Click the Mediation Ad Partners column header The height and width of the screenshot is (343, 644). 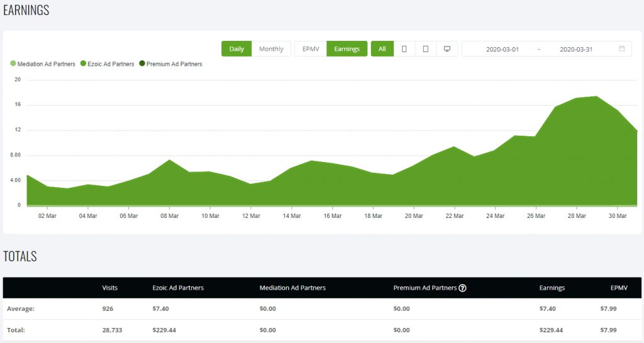click(x=292, y=288)
